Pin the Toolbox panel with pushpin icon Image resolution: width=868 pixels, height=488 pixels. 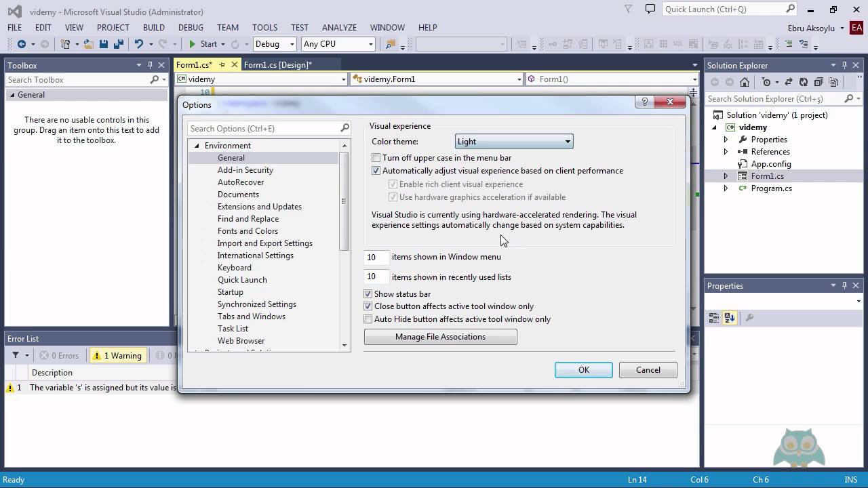pos(150,65)
